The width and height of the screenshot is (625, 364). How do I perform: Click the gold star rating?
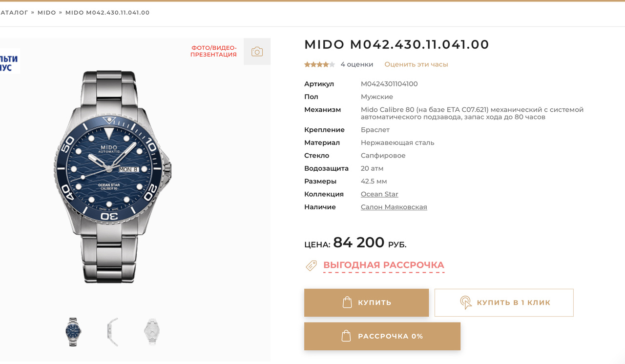pos(319,64)
